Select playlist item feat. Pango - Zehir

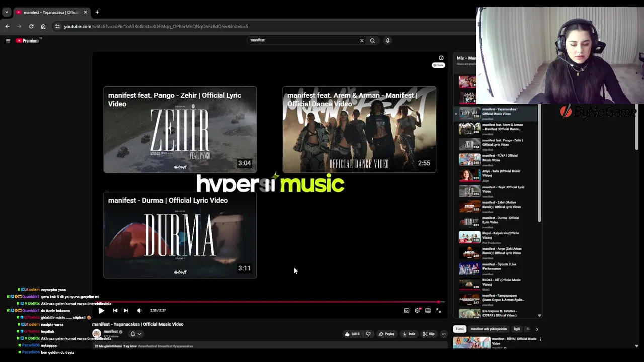click(x=496, y=144)
